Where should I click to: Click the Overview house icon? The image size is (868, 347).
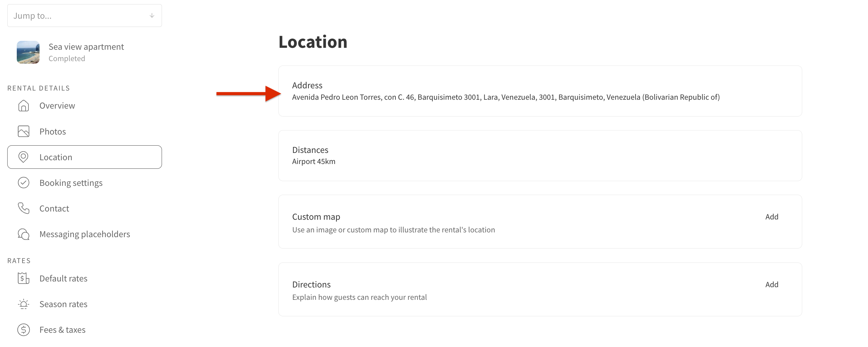[23, 105]
